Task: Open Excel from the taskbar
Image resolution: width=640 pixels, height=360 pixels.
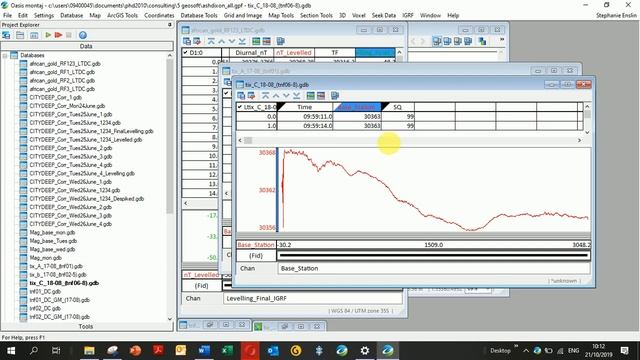Action: (x=227, y=350)
